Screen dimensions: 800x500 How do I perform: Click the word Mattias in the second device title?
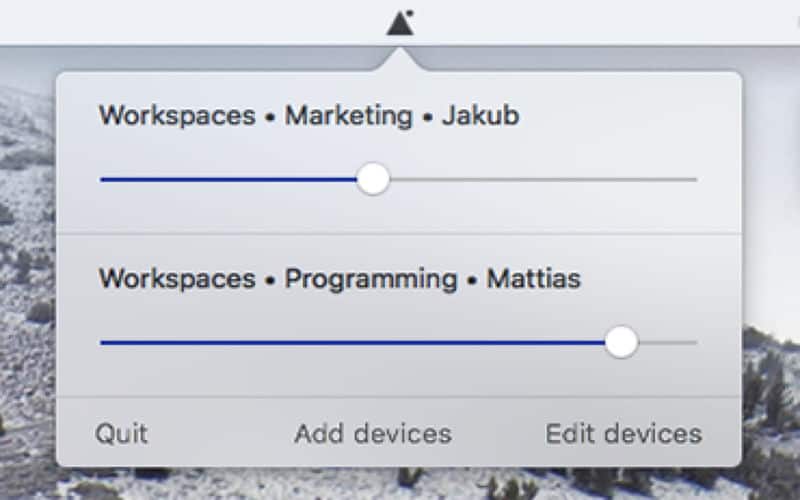click(533, 277)
